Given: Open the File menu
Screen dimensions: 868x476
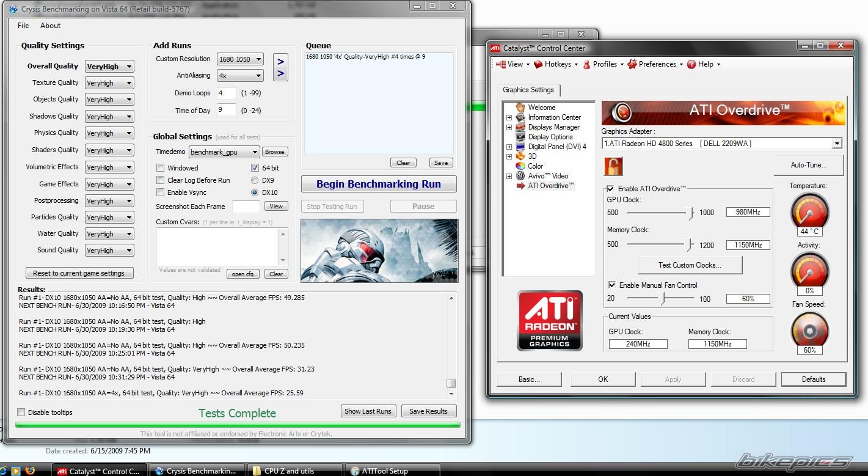Looking at the screenshot, I should [x=23, y=26].
